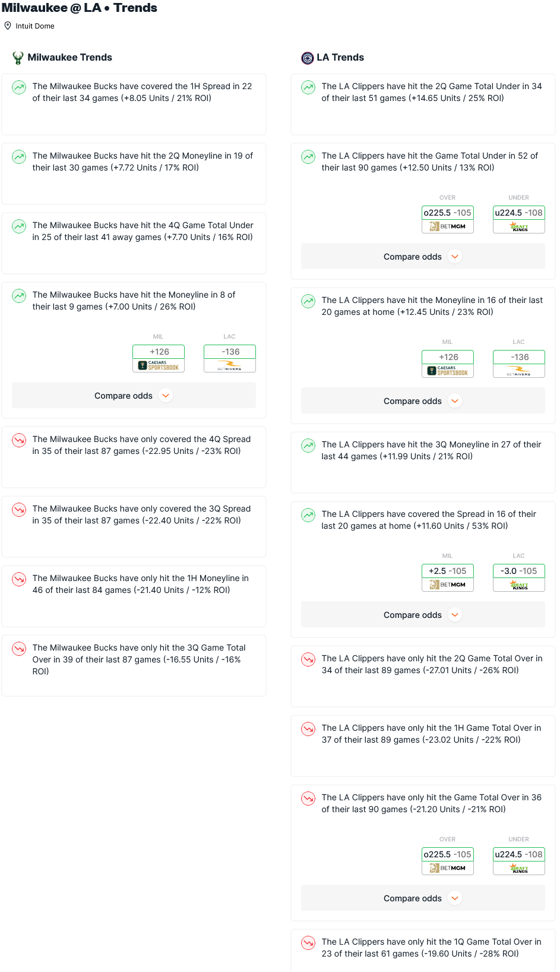Select MIL +2.5 -105 BetMGM spread odds

tap(448, 577)
